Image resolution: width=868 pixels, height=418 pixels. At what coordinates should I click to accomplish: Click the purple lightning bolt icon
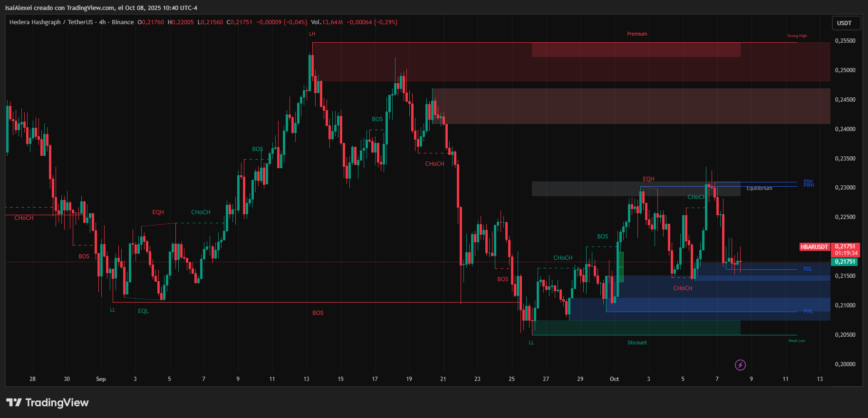click(740, 365)
